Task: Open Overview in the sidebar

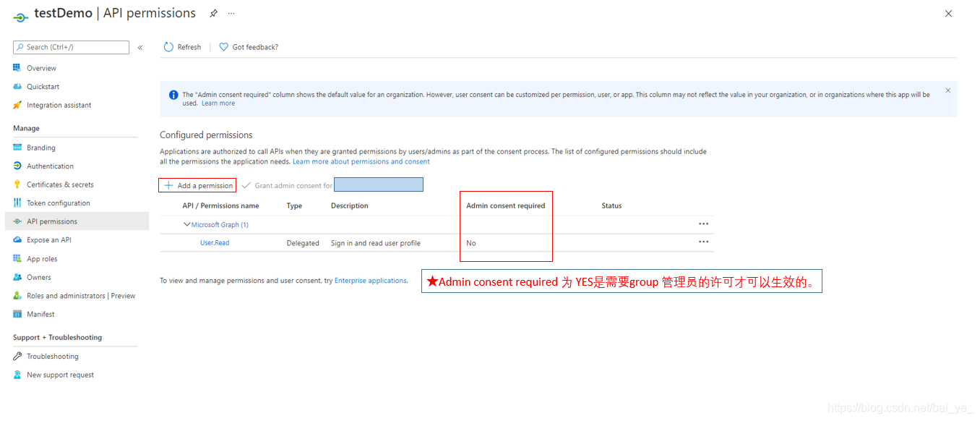Action: pos(41,68)
